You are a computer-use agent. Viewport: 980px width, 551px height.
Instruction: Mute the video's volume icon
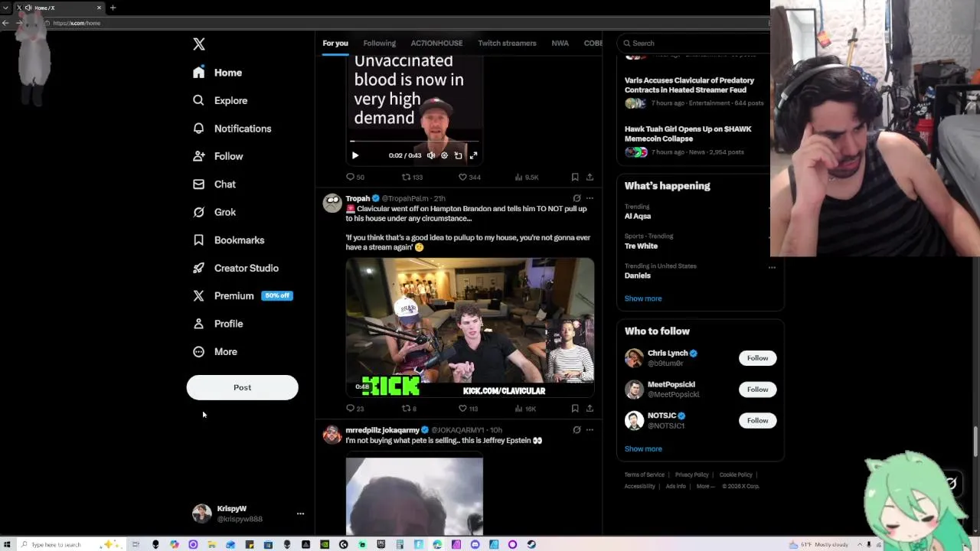tap(431, 155)
